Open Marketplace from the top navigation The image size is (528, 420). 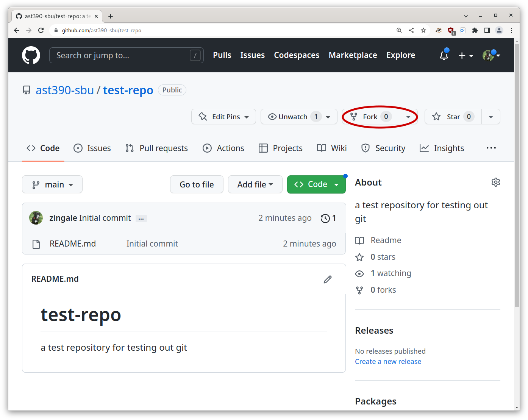click(353, 55)
